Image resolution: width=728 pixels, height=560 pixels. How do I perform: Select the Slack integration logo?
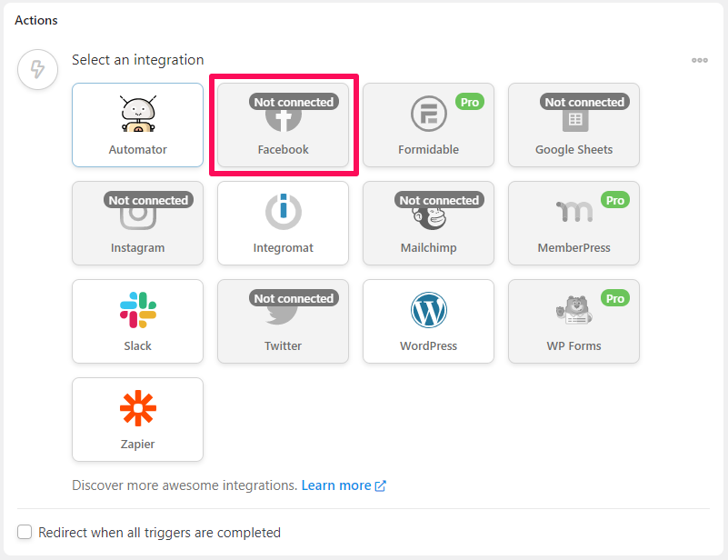point(138,310)
